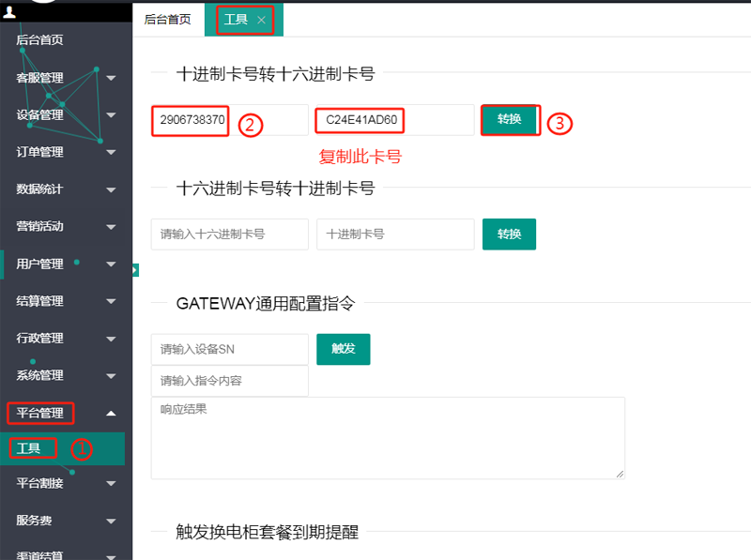Open the 结算管理 sidebar menu

pos(39,301)
